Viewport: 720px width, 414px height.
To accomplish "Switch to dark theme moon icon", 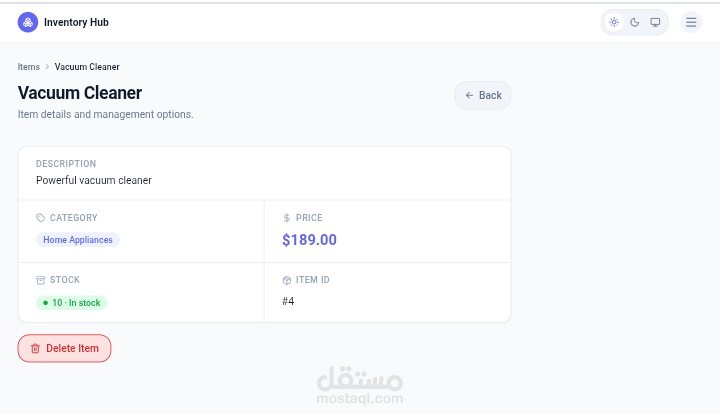I will coord(635,22).
